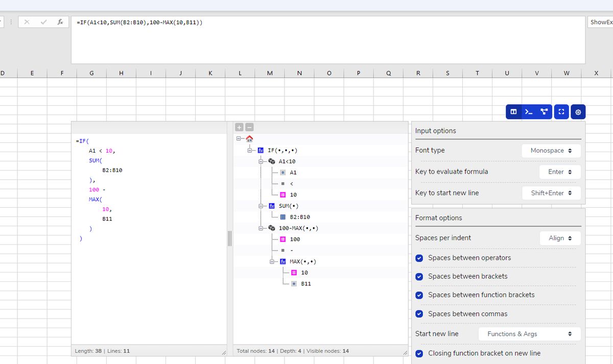Click the Format options section heading
The height and width of the screenshot is (364, 613).
coord(439,218)
